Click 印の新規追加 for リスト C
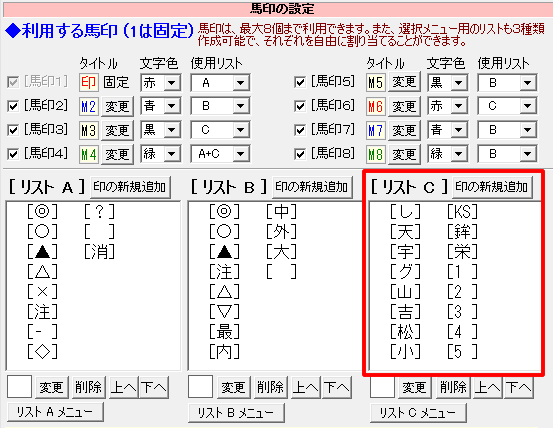The height and width of the screenshot is (428, 553). point(492,187)
